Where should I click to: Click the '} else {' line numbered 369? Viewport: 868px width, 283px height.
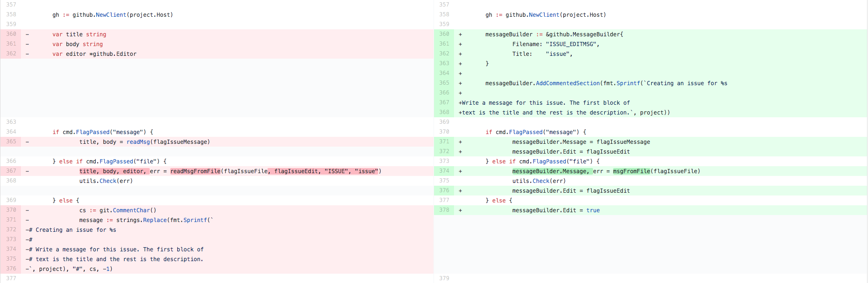66,201
